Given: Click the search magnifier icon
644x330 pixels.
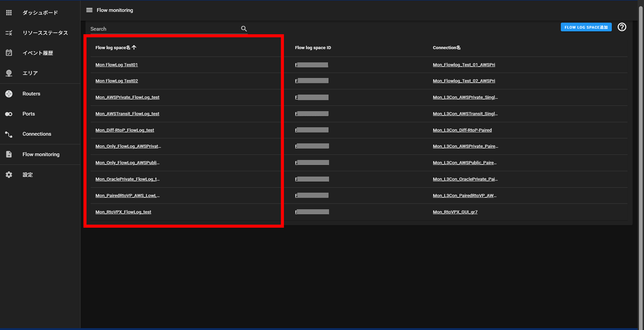Looking at the screenshot, I should coord(244,29).
